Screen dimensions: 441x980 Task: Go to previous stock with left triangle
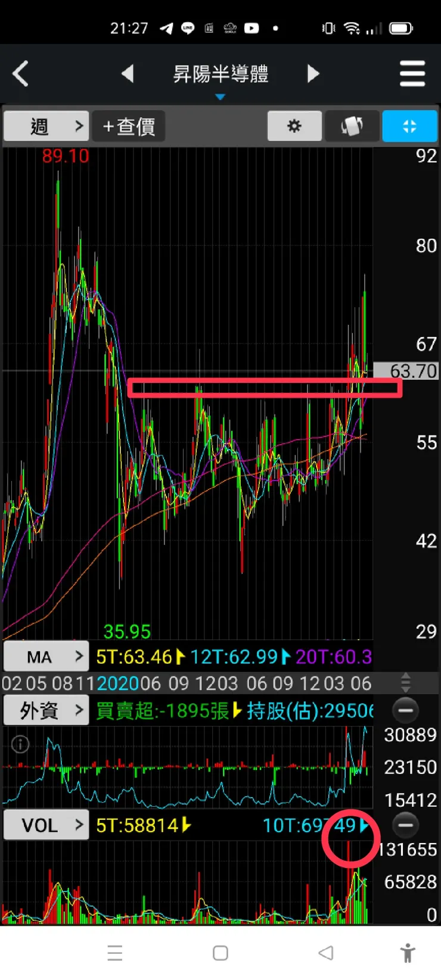[x=127, y=74]
